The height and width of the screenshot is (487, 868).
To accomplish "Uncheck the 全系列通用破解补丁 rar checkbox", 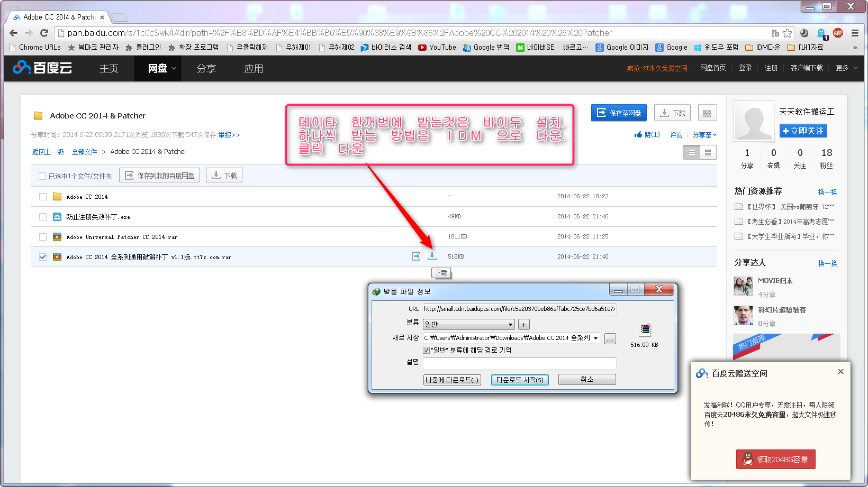I will point(43,257).
